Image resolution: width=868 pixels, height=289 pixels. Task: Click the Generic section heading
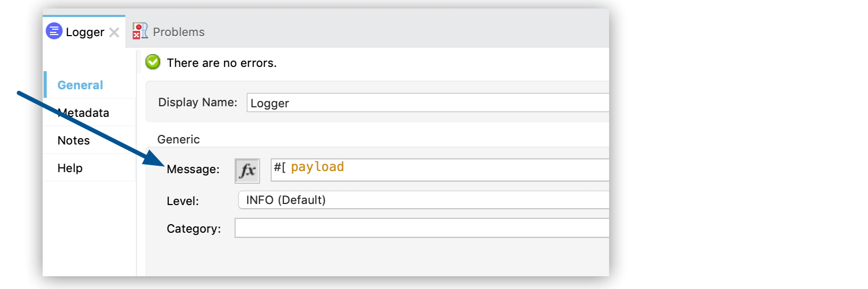point(178,139)
